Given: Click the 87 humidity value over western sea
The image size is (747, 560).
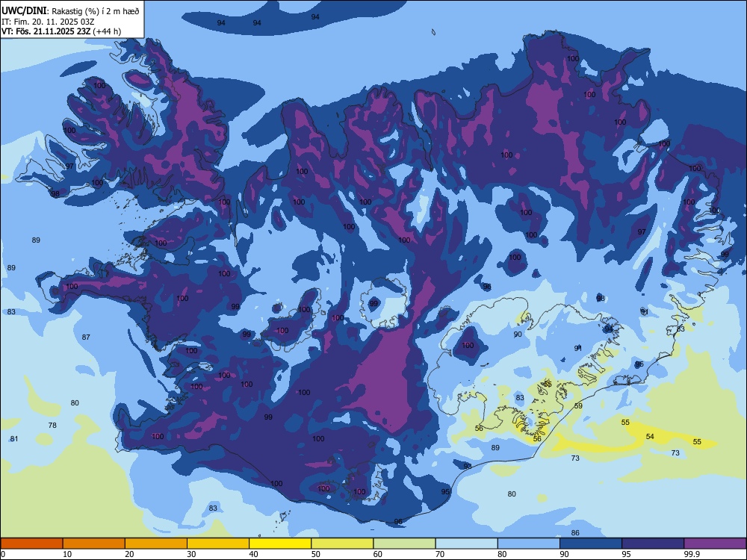Looking at the screenshot, I should pos(86,337).
